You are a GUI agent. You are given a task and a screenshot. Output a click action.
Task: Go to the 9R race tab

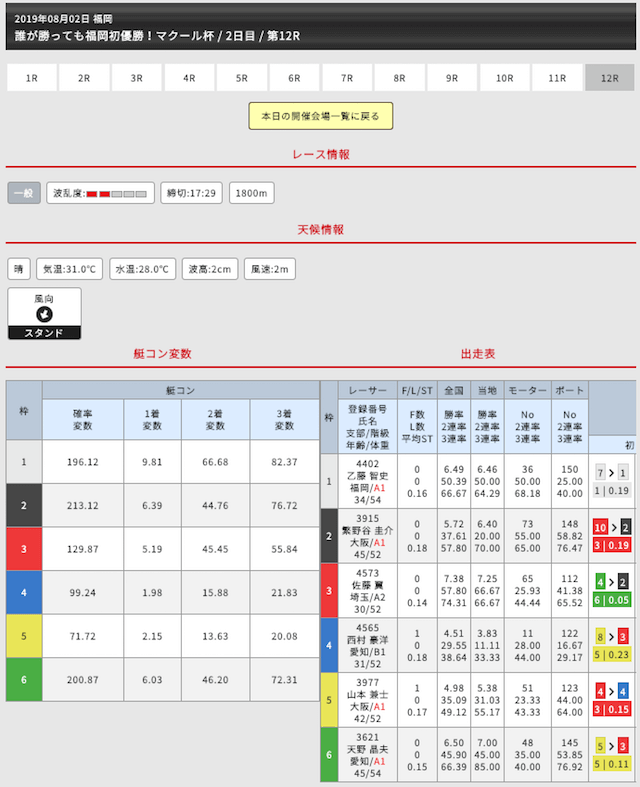[452, 78]
